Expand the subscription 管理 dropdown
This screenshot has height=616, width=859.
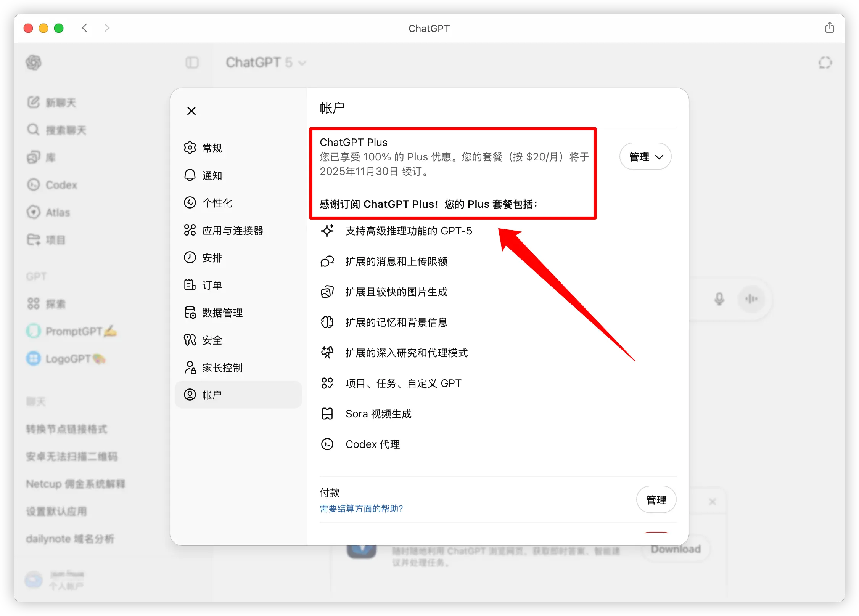[x=645, y=156]
